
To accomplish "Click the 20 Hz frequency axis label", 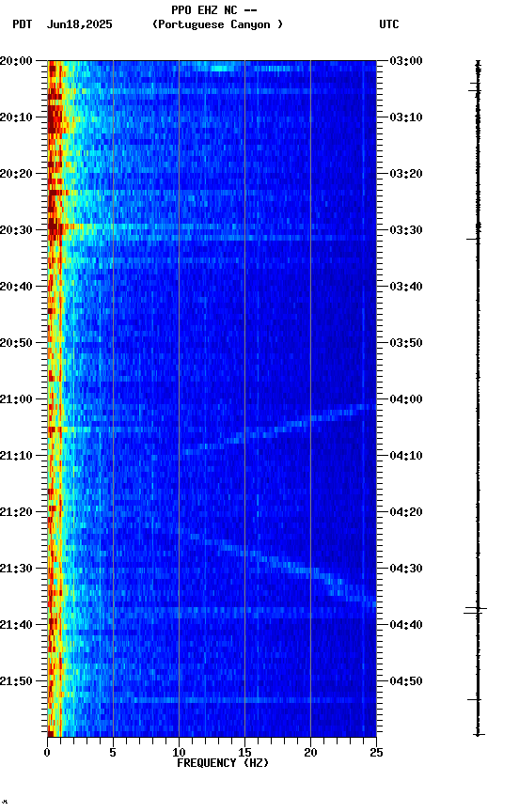I will (310, 753).
